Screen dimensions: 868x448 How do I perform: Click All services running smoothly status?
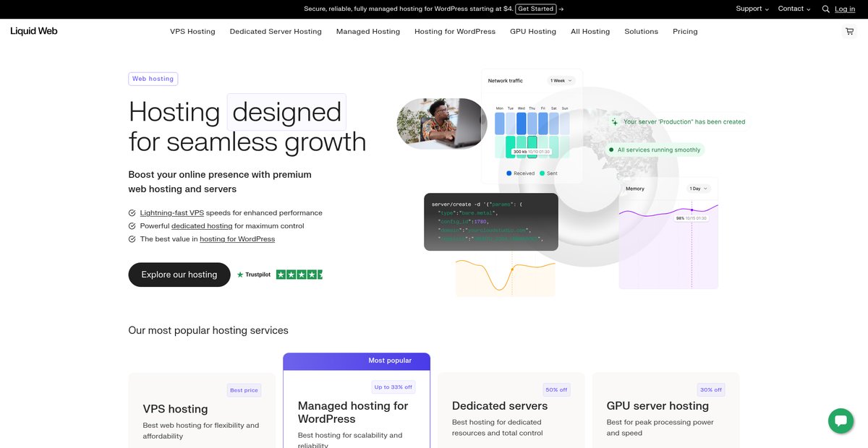click(x=655, y=150)
